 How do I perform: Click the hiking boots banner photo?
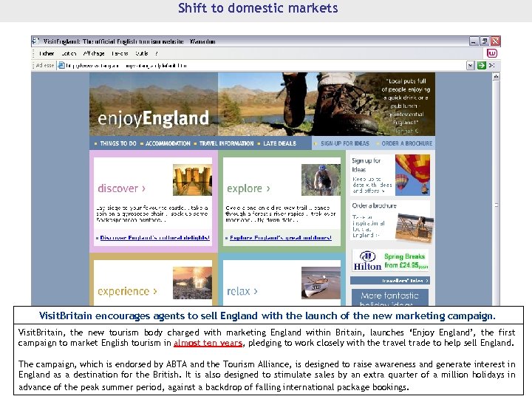click(x=326, y=104)
